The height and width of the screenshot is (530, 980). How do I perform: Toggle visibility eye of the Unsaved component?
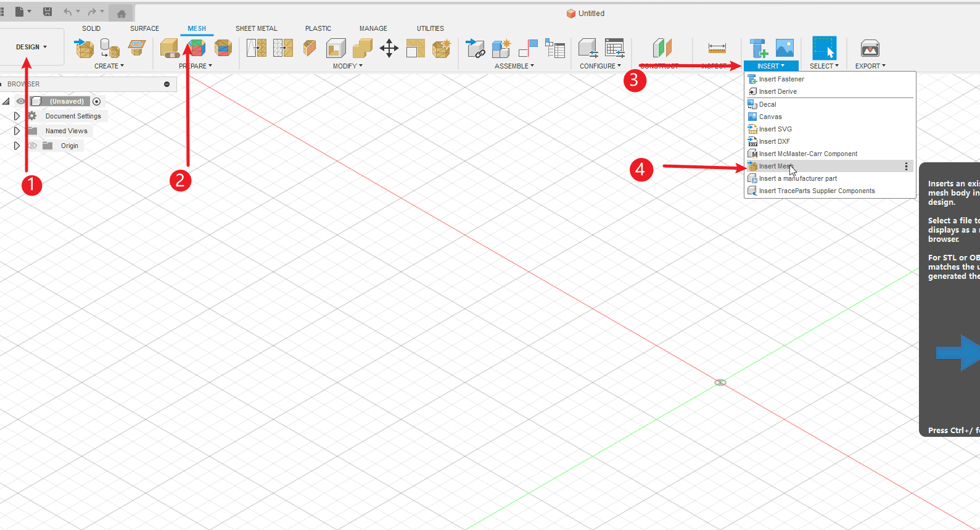pos(21,101)
